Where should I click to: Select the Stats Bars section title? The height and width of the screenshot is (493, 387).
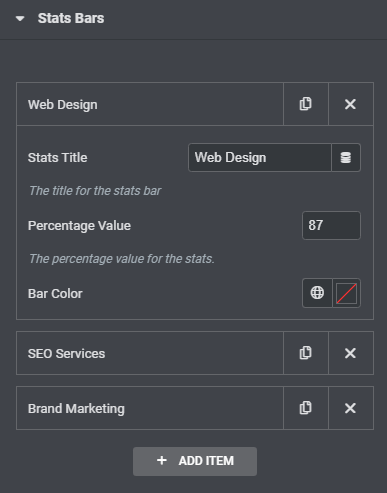pyautogui.click(x=71, y=18)
